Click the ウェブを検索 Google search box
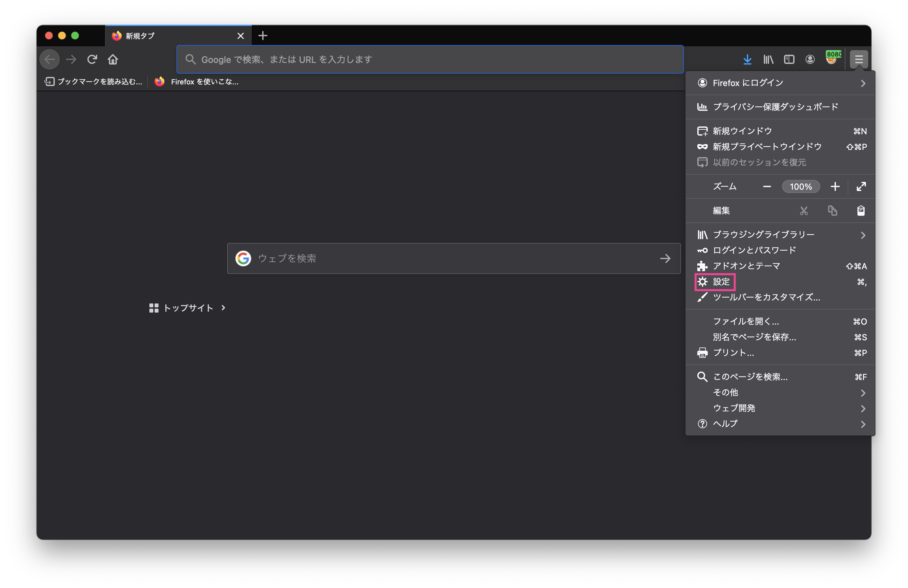This screenshot has height=588, width=908. (x=454, y=258)
